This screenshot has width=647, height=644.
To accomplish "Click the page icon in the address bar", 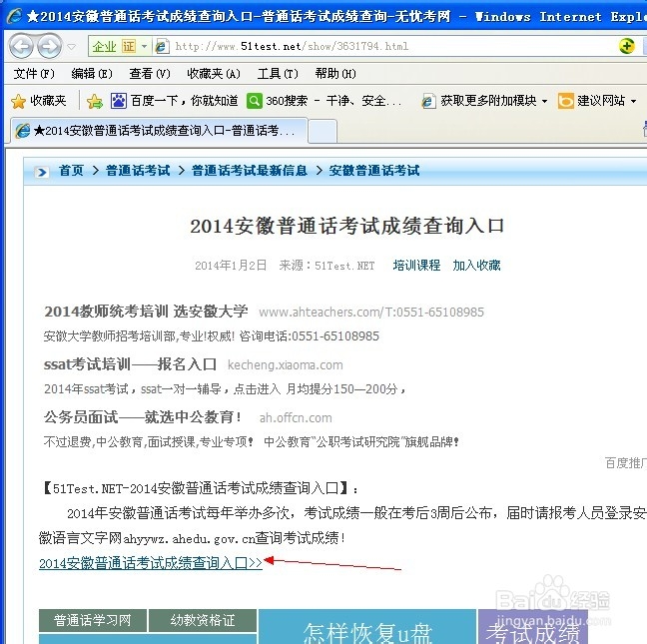I will 162,46.
